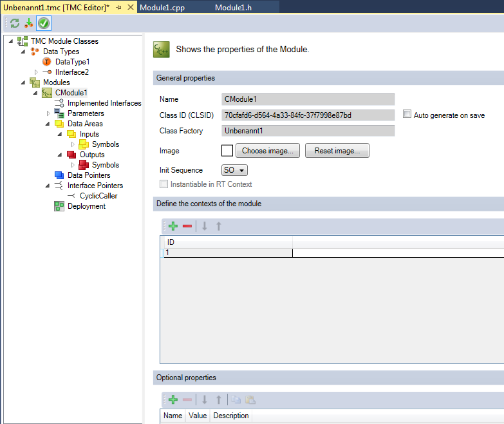
Task: Toggle Instantiable in RT Context checkbox
Action: point(163,184)
